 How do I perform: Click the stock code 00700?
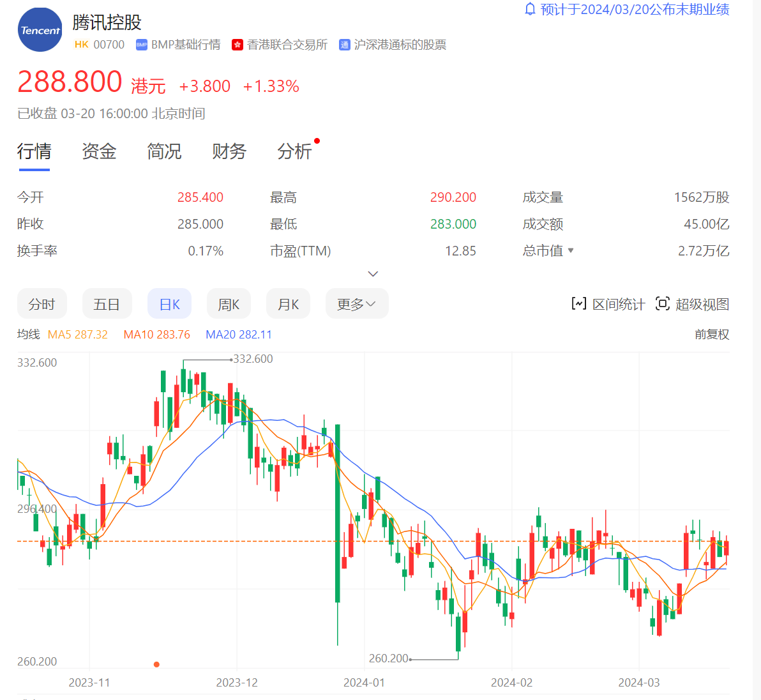pos(109,45)
